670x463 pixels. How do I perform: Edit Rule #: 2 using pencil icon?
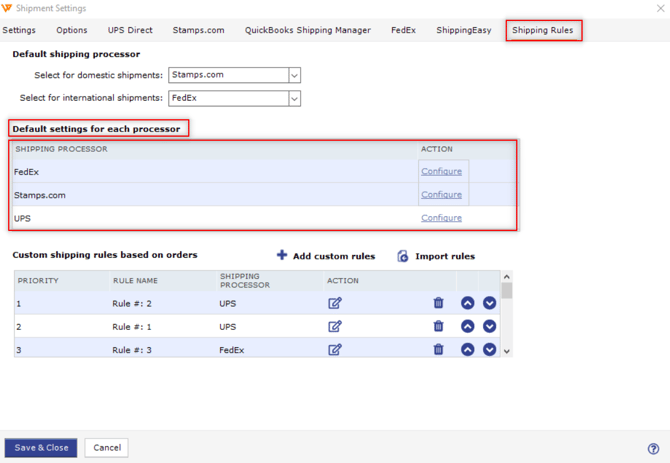[335, 303]
